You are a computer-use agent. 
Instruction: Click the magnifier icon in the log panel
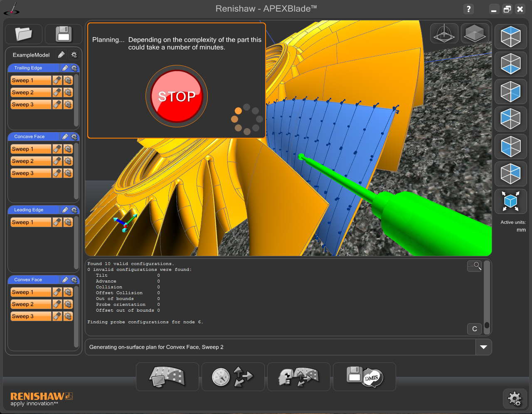point(474,266)
